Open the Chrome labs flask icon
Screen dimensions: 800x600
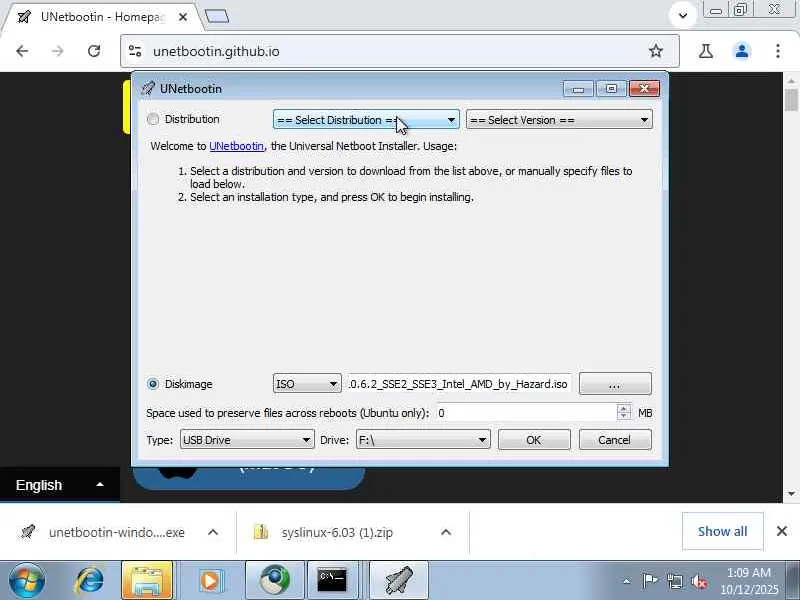(706, 51)
